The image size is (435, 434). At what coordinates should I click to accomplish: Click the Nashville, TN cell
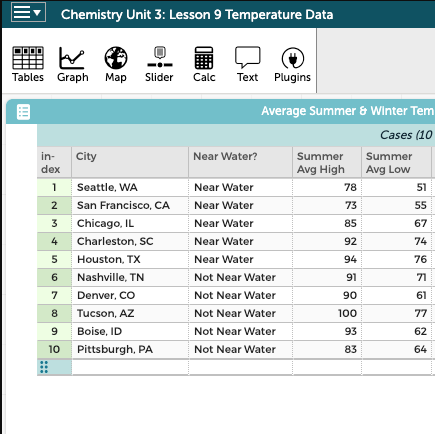(130, 277)
